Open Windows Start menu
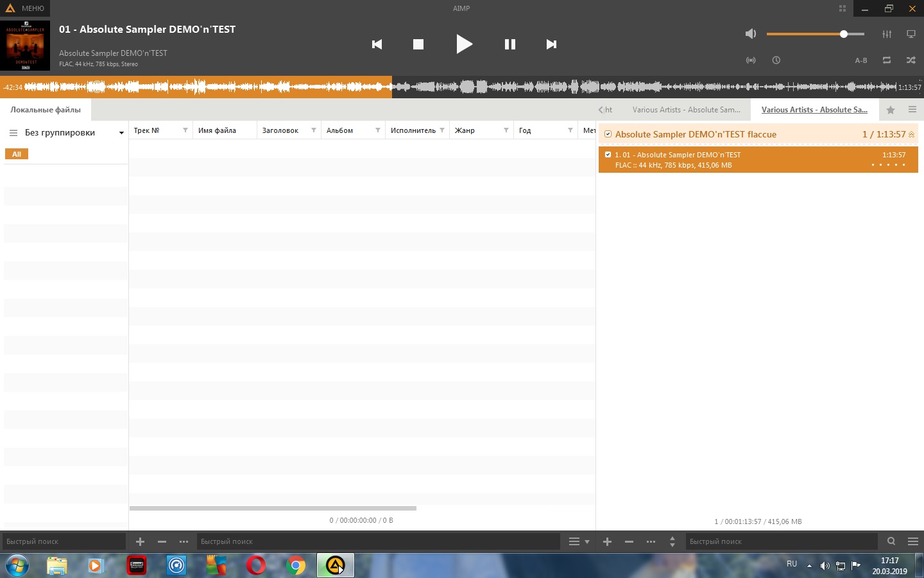924x578 pixels. click(17, 566)
